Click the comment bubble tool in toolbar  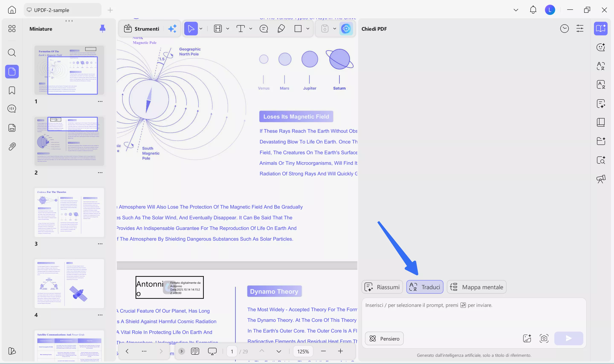(x=264, y=29)
